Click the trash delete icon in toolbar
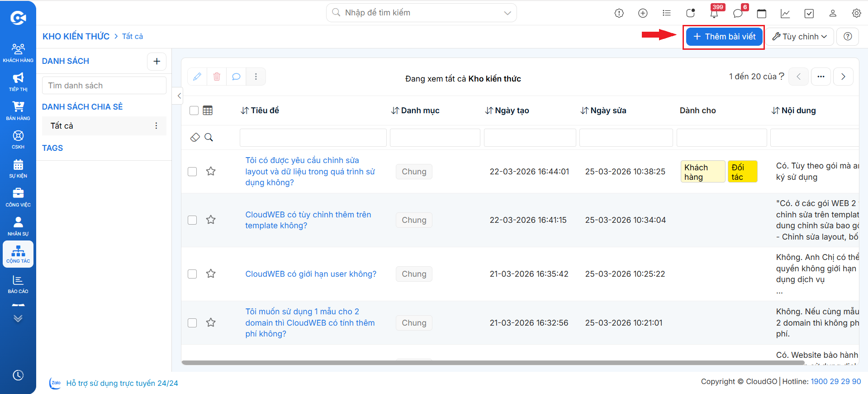Image resolution: width=868 pixels, height=394 pixels. pyautogui.click(x=217, y=77)
